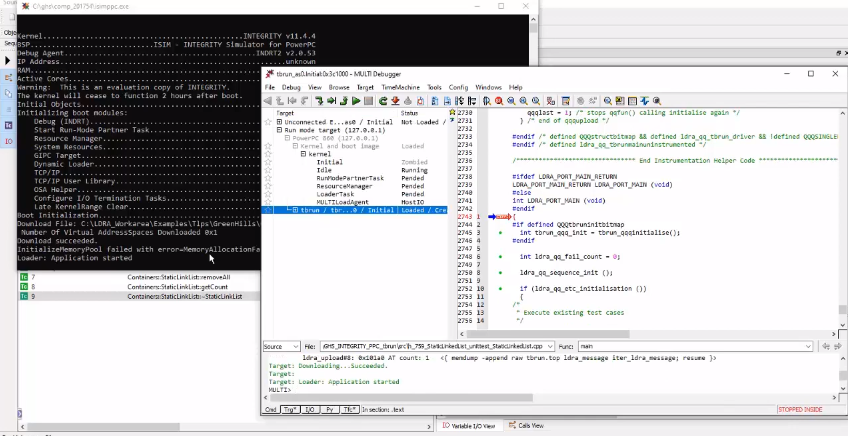Toggle the star beside RunModePartnerTask
Screen dimensions: 848x436
point(268,178)
